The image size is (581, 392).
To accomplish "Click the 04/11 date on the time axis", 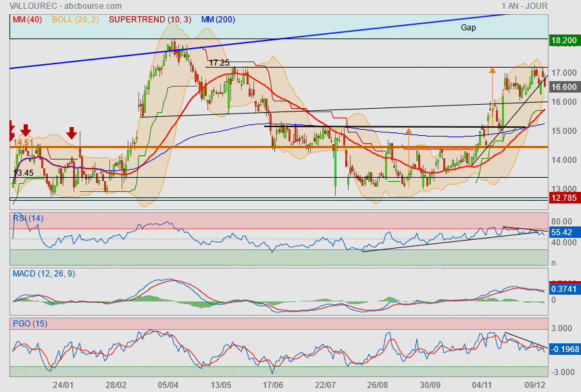I will click(482, 385).
